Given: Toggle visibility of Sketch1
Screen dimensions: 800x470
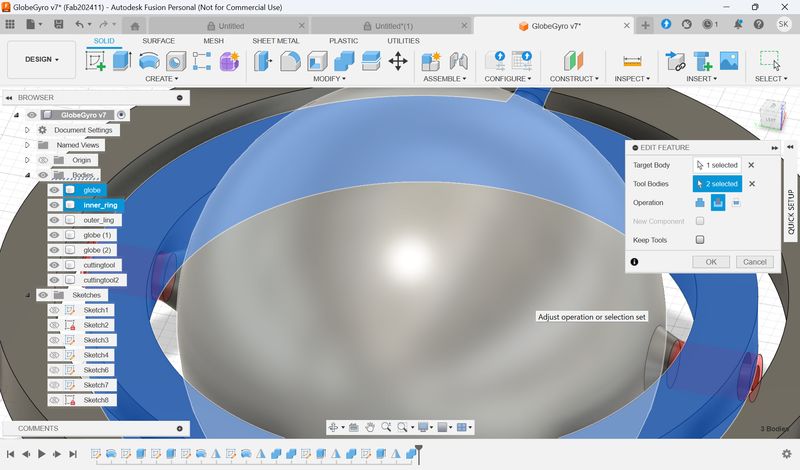Looking at the screenshot, I should 55,310.
